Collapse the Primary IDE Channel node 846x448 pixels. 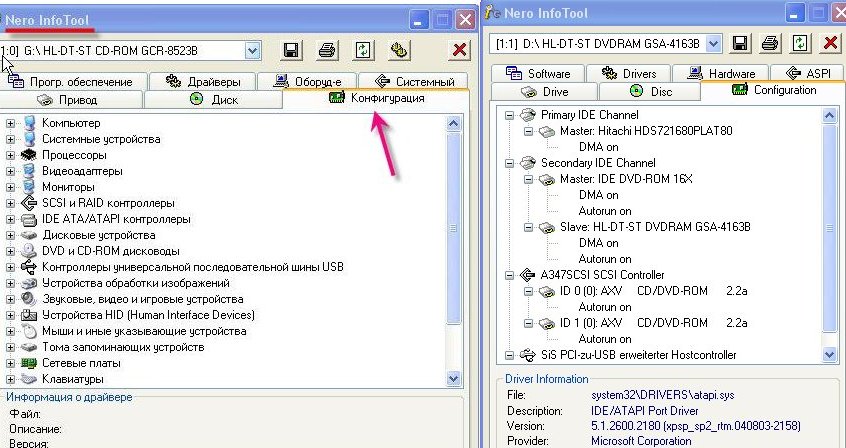tap(510, 115)
